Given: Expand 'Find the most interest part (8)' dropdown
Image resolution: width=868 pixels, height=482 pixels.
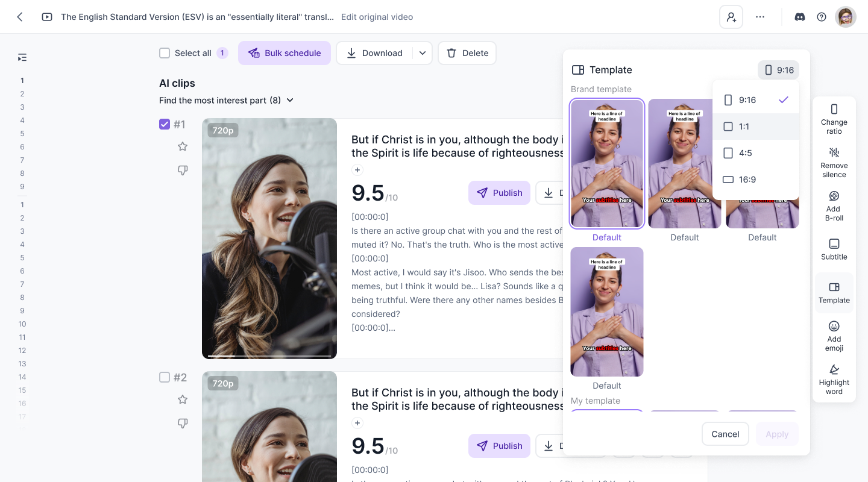Looking at the screenshot, I should point(226,100).
